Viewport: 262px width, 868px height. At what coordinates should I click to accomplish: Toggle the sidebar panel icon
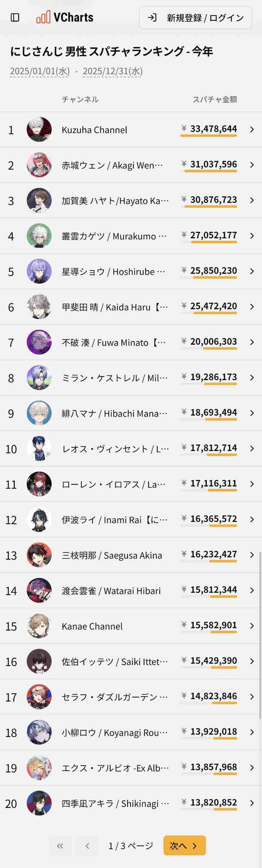point(15,17)
